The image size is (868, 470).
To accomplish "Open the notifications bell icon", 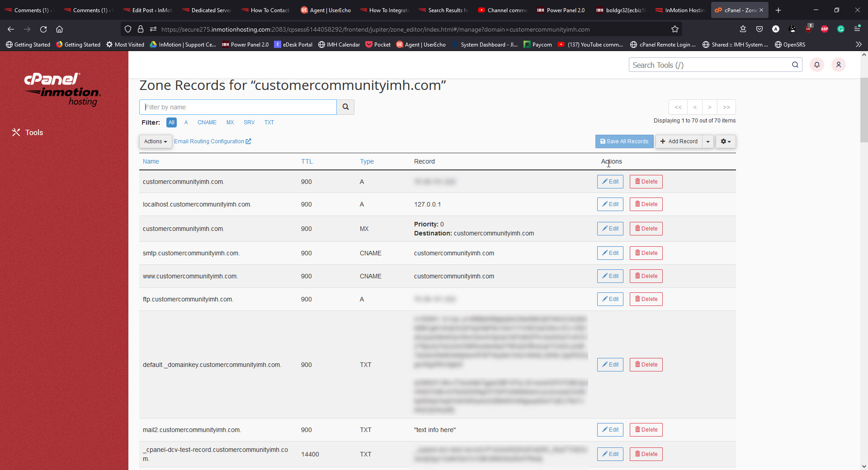I will pos(816,65).
